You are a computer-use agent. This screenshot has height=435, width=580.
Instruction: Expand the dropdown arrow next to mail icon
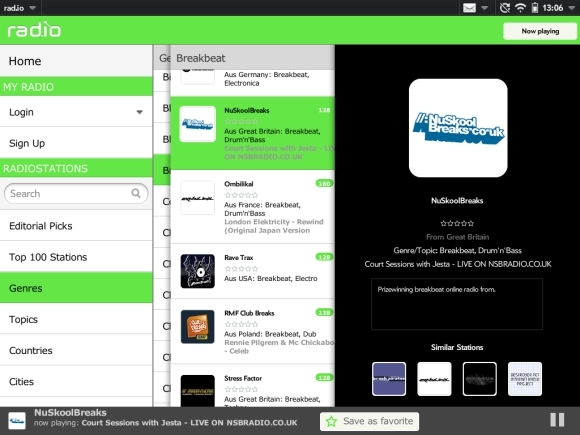[485, 8]
